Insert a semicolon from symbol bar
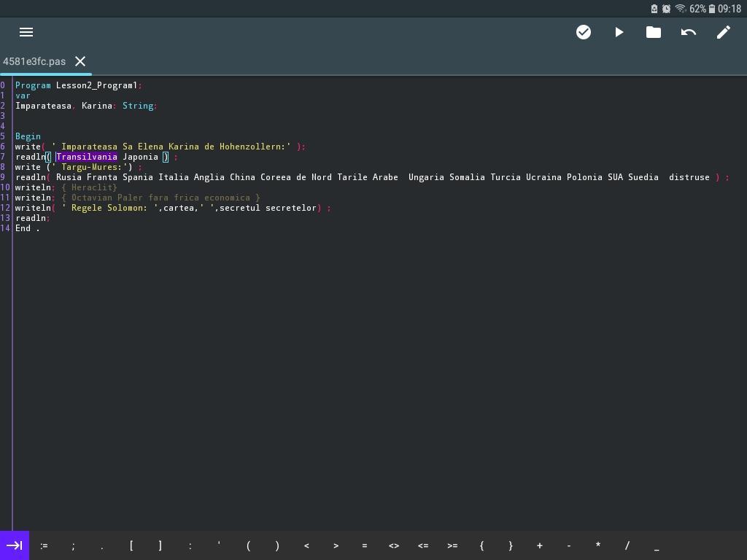 (x=73, y=545)
